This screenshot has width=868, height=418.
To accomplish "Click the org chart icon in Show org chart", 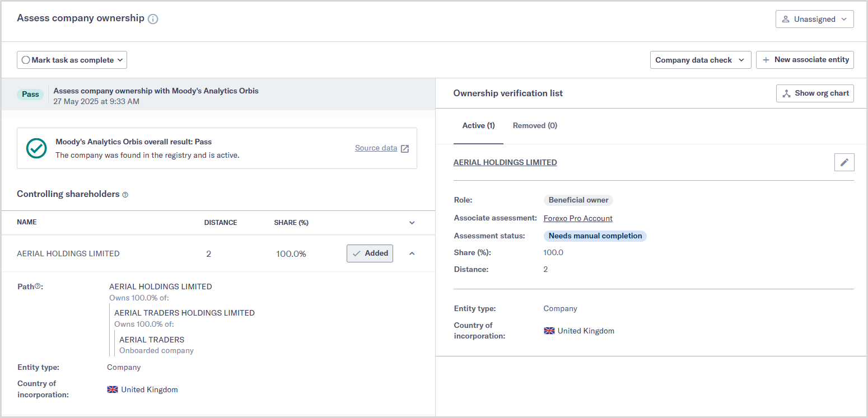I will coord(786,93).
